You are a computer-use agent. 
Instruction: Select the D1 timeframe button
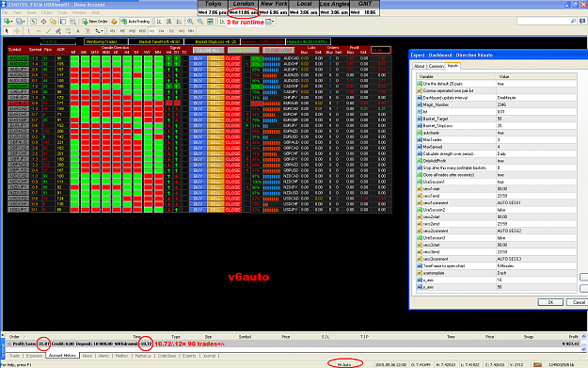pos(172,31)
